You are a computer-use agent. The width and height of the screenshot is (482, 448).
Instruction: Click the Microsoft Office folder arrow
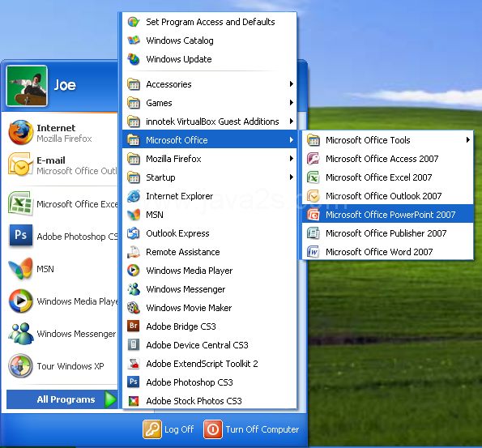(x=291, y=140)
